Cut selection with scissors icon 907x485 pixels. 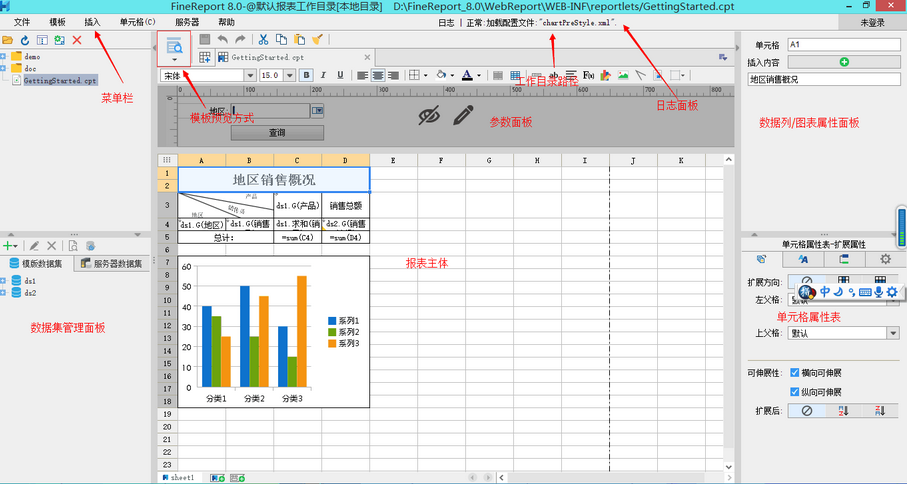click(264, 39)
